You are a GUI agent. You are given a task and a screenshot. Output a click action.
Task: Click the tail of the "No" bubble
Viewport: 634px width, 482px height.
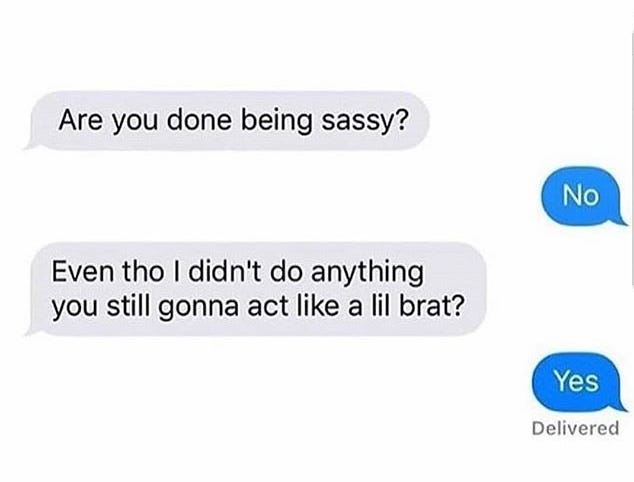[x=619, y=220]
